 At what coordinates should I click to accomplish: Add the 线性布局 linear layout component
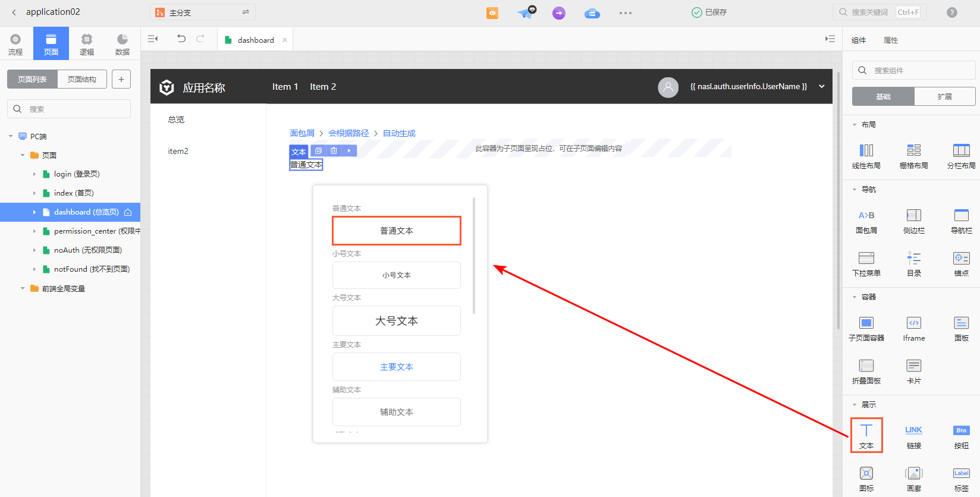click(866, 156)
